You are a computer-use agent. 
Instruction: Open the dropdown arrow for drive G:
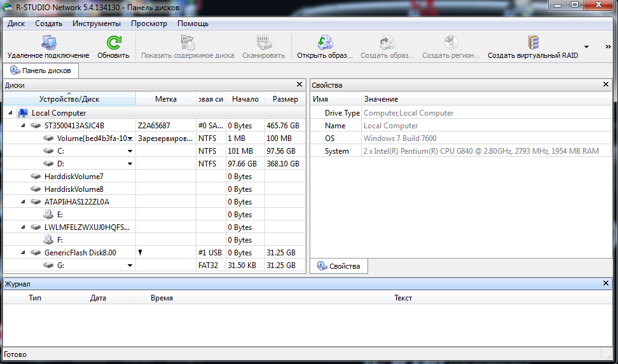point(130,266)
